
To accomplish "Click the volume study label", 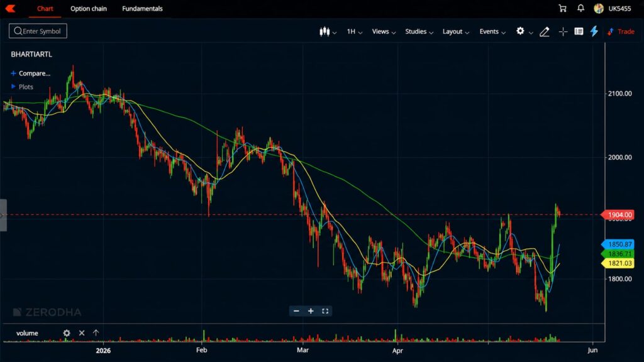I will (27, 333).
